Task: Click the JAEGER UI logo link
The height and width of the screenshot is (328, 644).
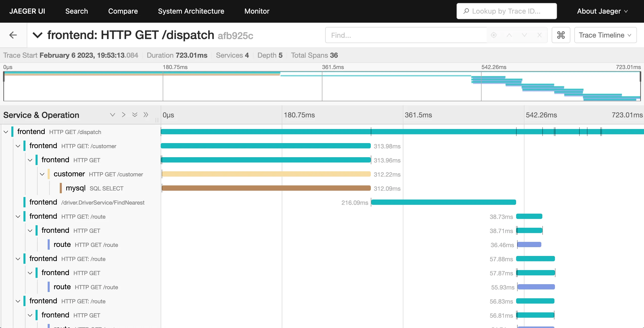Action: [x=27, y=11]
